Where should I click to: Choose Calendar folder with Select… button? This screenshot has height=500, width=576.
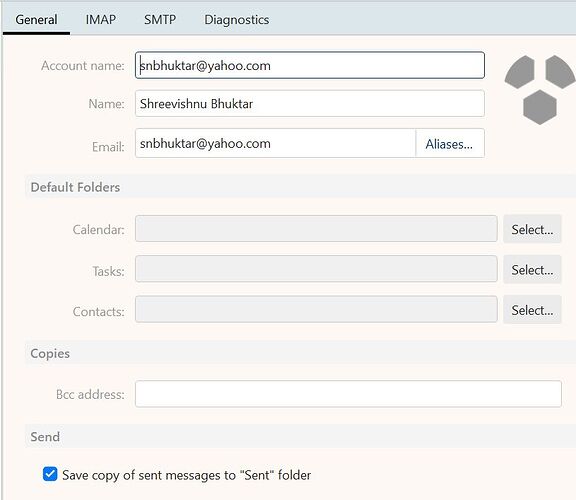[x=532, y=229]
